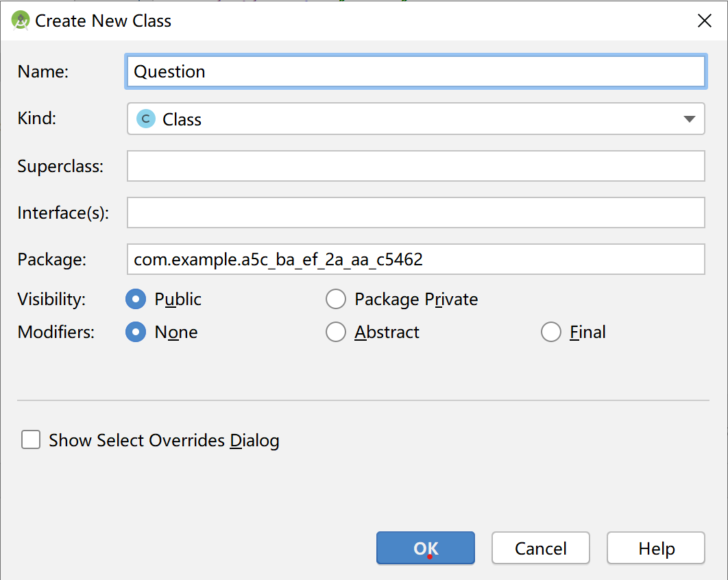Cancel the new class creation
The image size is (728, 580).
pos(540,548)
